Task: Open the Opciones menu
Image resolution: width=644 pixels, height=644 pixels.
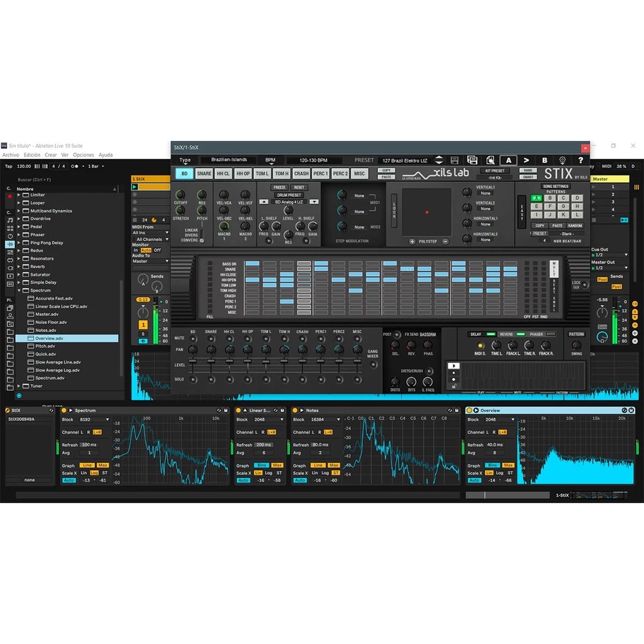Action: (x=84, y=155)
